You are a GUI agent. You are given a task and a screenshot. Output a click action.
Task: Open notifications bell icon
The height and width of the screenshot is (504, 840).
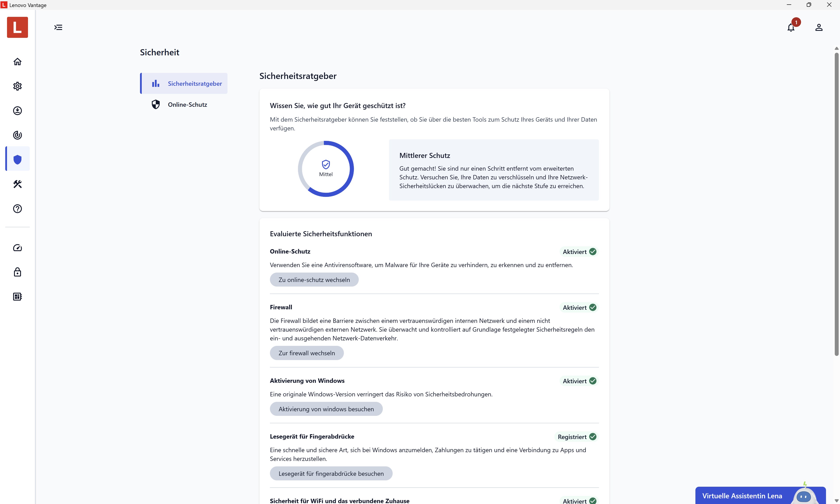click(791, 28)
